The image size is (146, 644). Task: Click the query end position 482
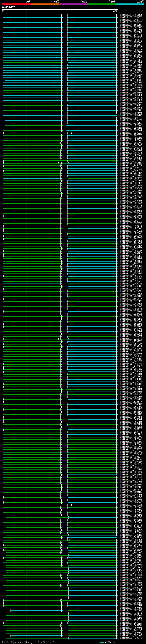pos(115,11)
